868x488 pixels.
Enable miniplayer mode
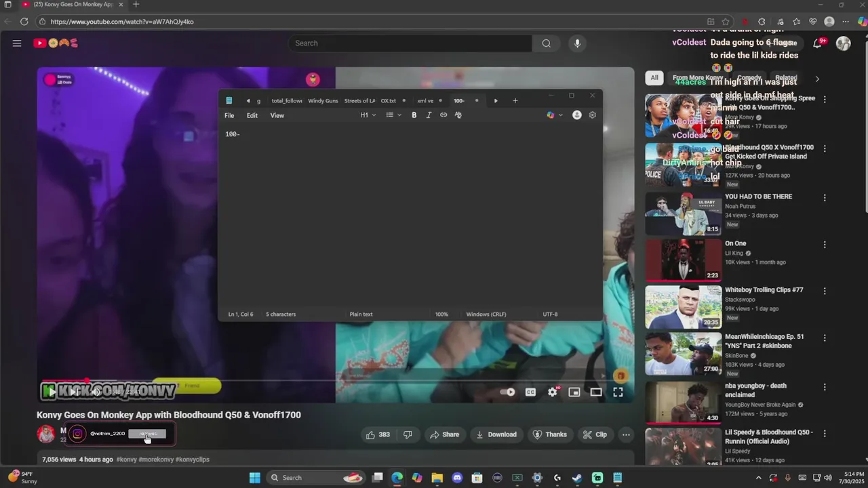[574, 392]
